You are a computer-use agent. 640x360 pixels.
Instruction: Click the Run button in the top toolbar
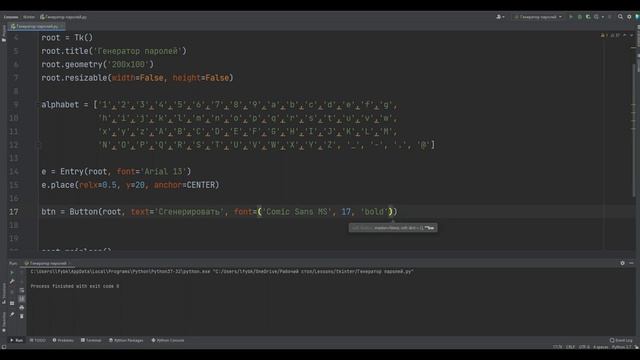click(571, 17)
